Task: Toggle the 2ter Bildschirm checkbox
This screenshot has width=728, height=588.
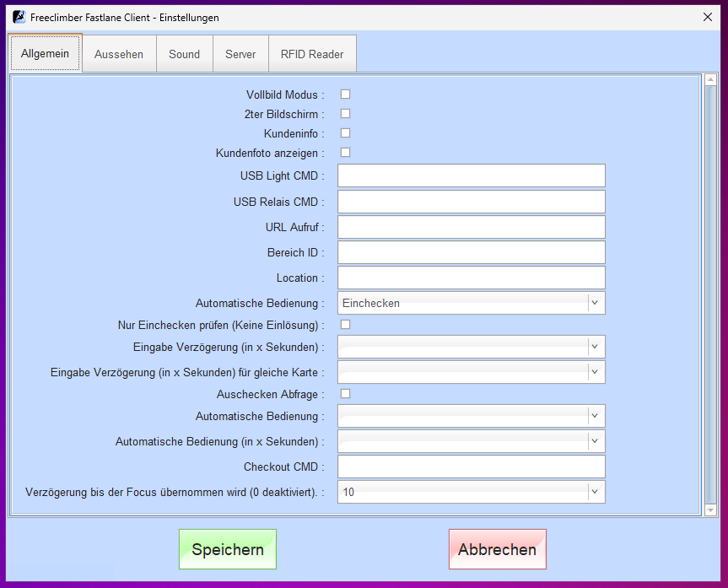Action: point(345,114)
